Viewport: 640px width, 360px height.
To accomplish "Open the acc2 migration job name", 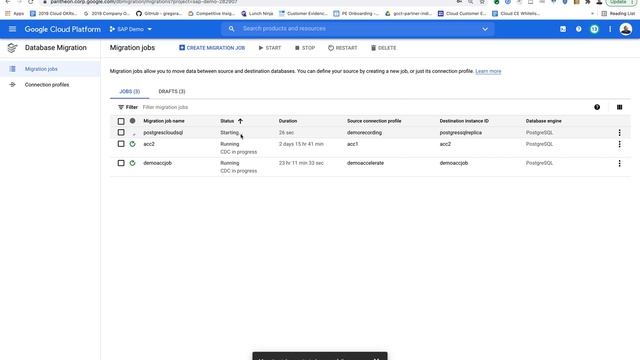I will (149, 144).
